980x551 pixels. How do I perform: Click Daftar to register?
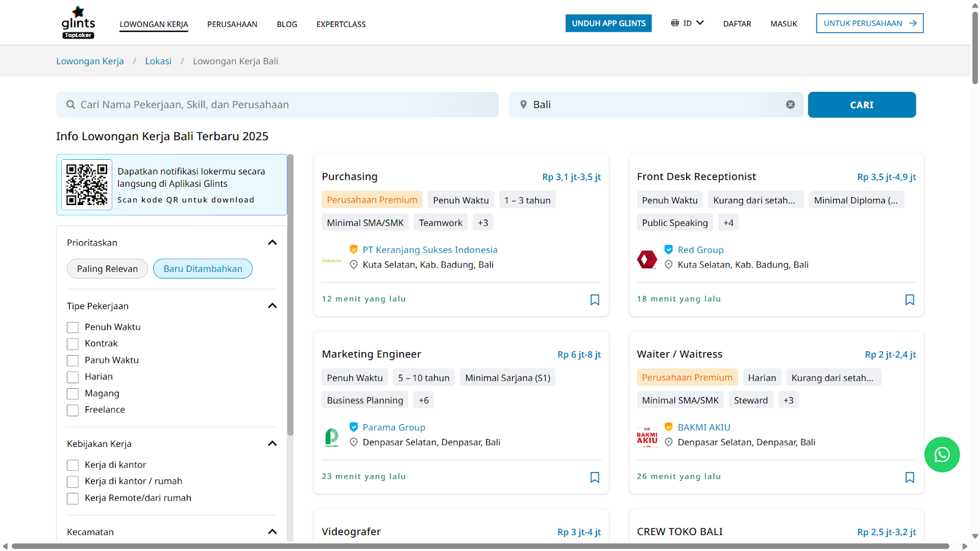click(737, 24)
